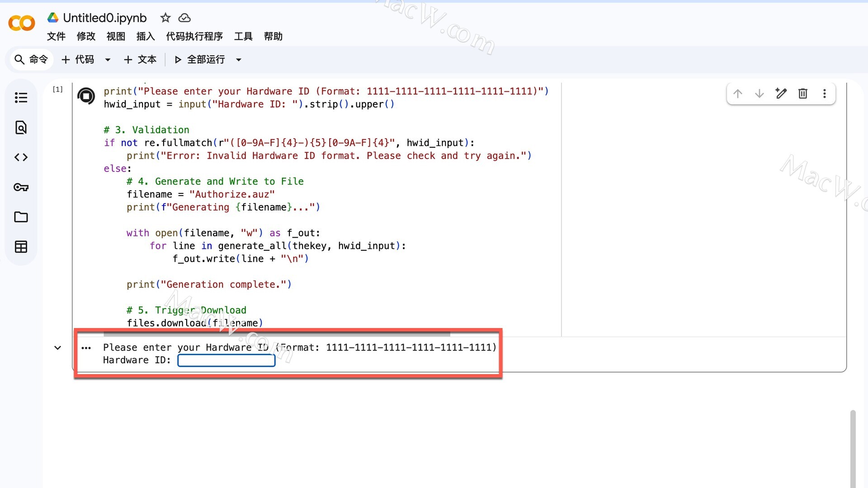
Task: Click the 文本 add button
Action: (x=140, y=60)
